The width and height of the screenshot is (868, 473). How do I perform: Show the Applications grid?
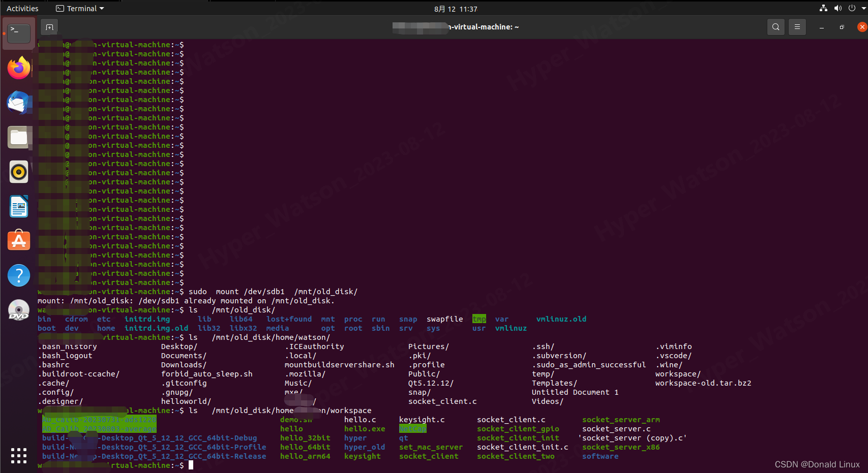click(x=18, y=456)
